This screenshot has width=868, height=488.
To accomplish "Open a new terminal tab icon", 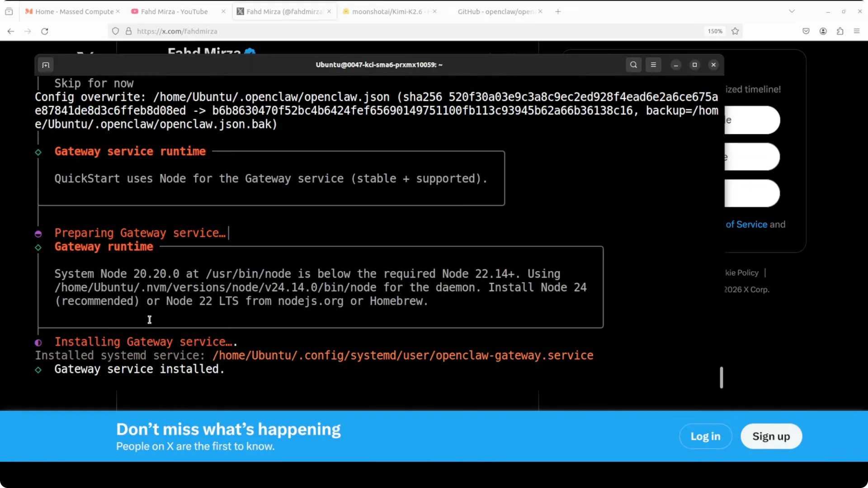I will pyautogui.click(x=46, y=65).
